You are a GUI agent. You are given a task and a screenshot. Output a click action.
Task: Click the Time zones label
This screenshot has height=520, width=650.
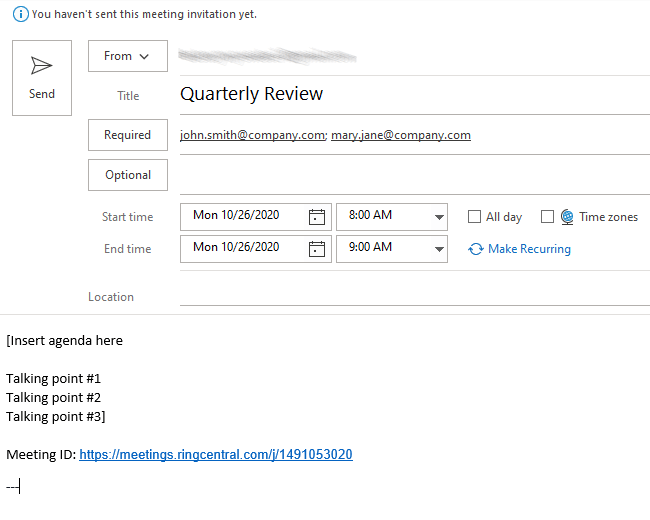click(609, 217)
